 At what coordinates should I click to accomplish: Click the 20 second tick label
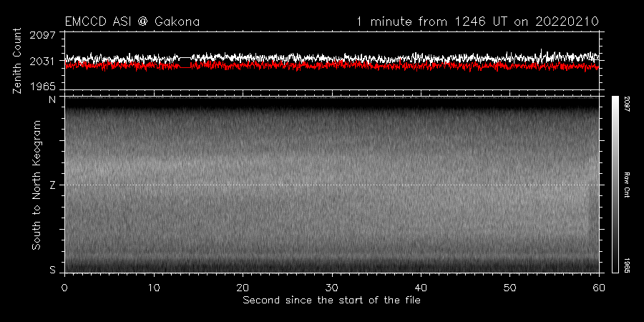pos(243,288)
